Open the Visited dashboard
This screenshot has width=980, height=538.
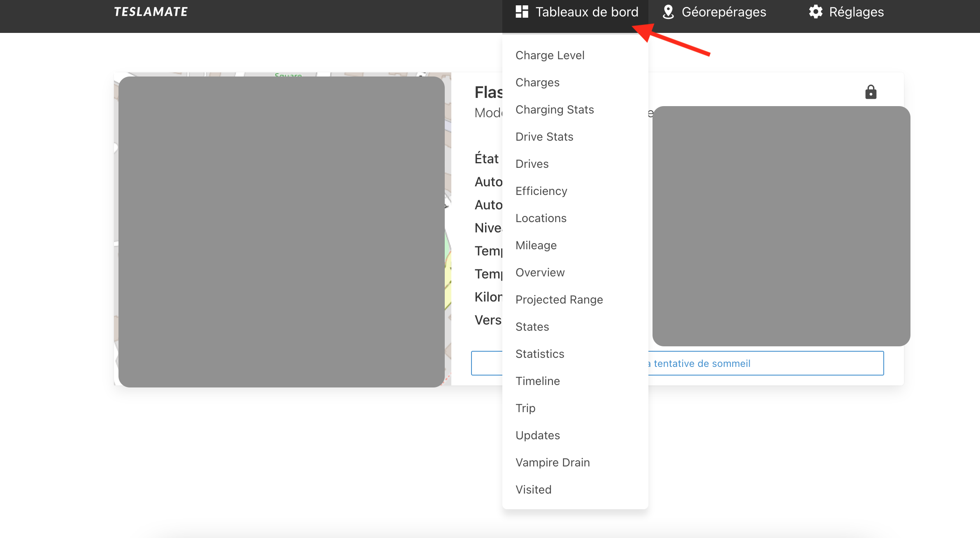tap(533, 489)
